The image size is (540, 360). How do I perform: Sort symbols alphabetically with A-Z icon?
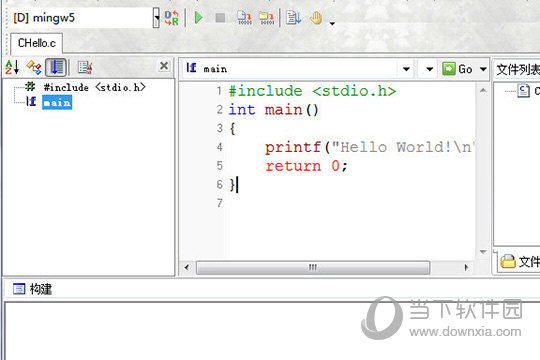[12, 67]
